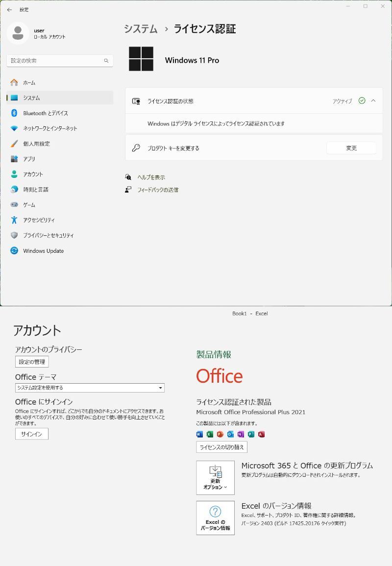392x566 pixels.
Task: Open Windows Update page
Action: 60,250
